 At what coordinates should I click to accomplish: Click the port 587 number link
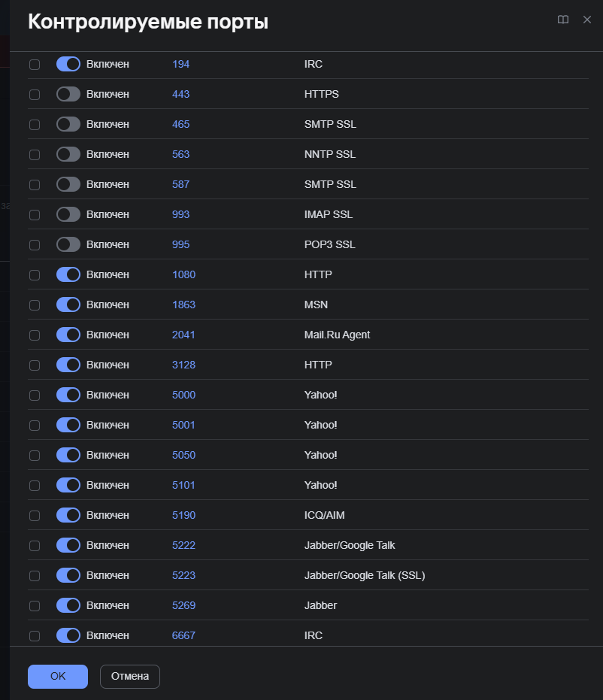click(180, 184)
